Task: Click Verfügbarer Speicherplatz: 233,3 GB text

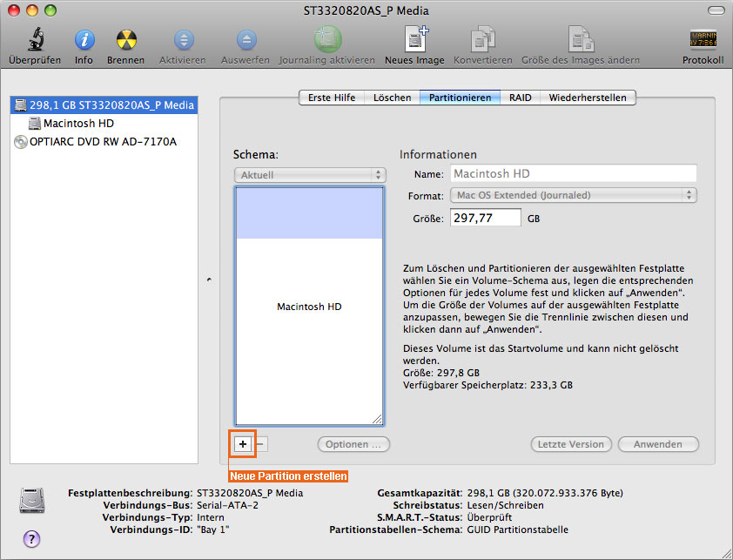Action: 488,385
